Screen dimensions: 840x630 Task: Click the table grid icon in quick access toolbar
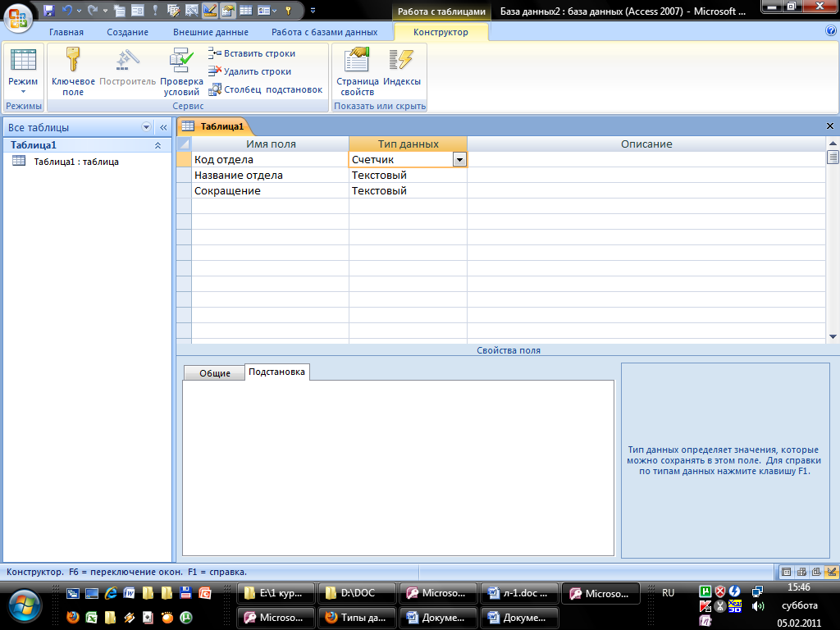(246, 10)
